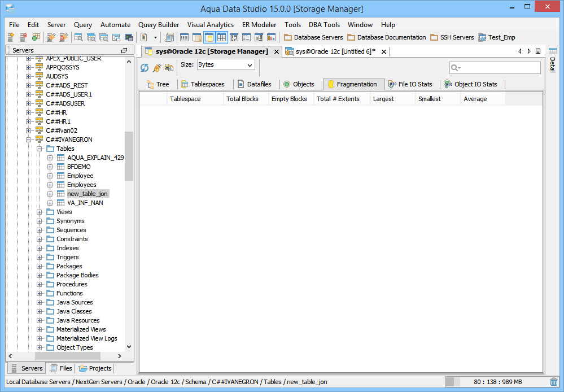The image size is (564, 392).
Task: Open SSH Servers bookmark folder
Action: point(452,37)
